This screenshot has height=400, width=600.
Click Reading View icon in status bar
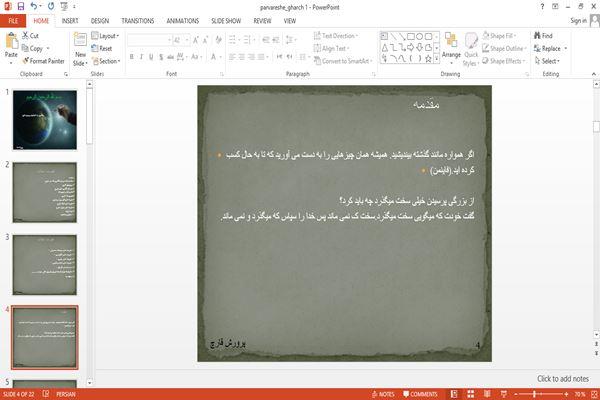pos(487,394)
